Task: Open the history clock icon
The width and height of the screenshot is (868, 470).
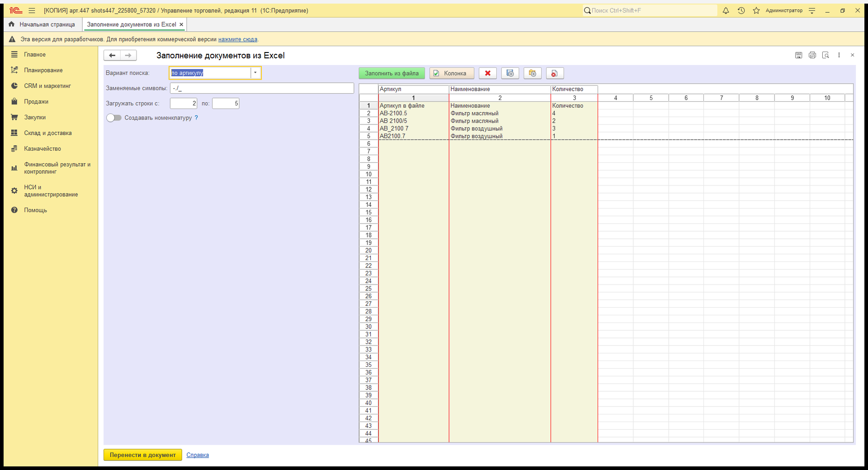Action: [x=741, y=10]
